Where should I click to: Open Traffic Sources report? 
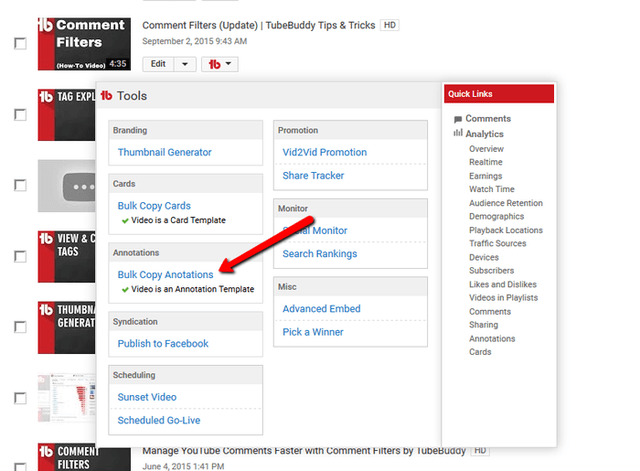[x=498, y=243]
